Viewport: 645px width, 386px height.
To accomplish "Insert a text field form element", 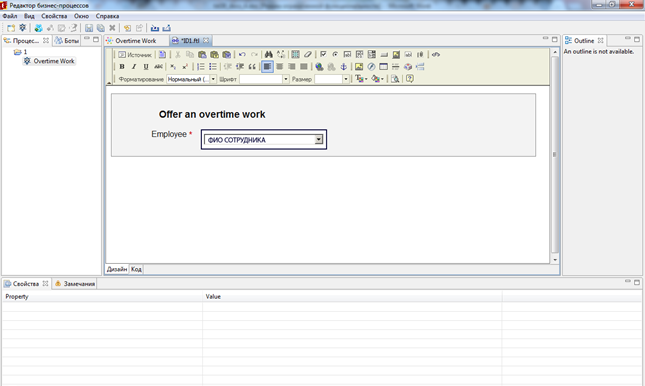I will (x=347, y=54).
